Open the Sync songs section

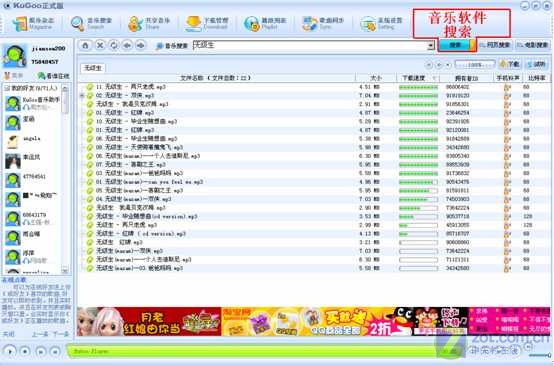[323, 24]
